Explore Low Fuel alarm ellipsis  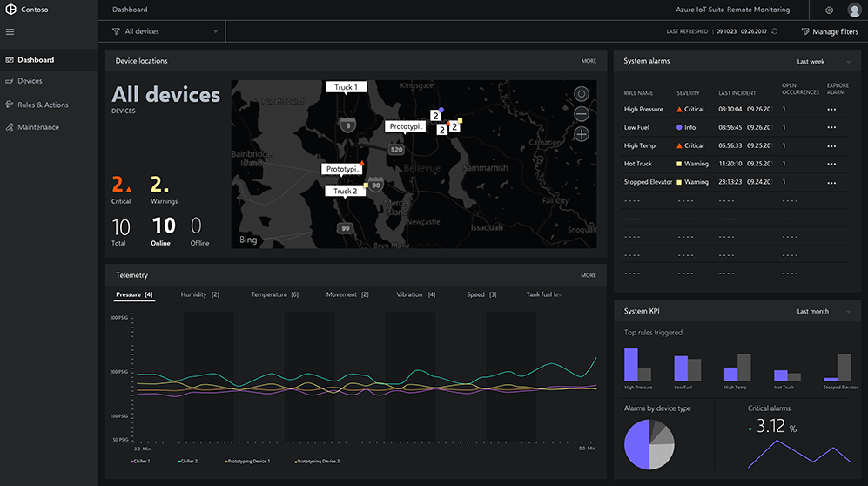(x=831, y=128)
